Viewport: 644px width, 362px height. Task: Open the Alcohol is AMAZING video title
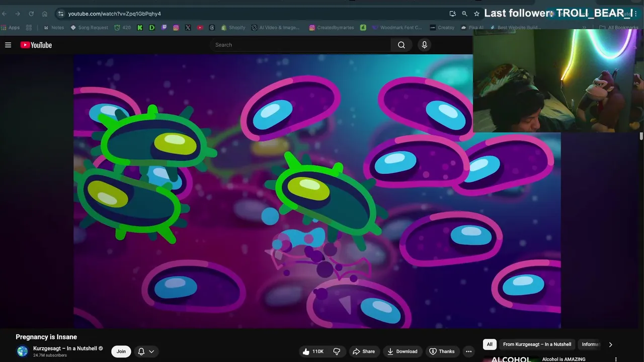(563, 359)
